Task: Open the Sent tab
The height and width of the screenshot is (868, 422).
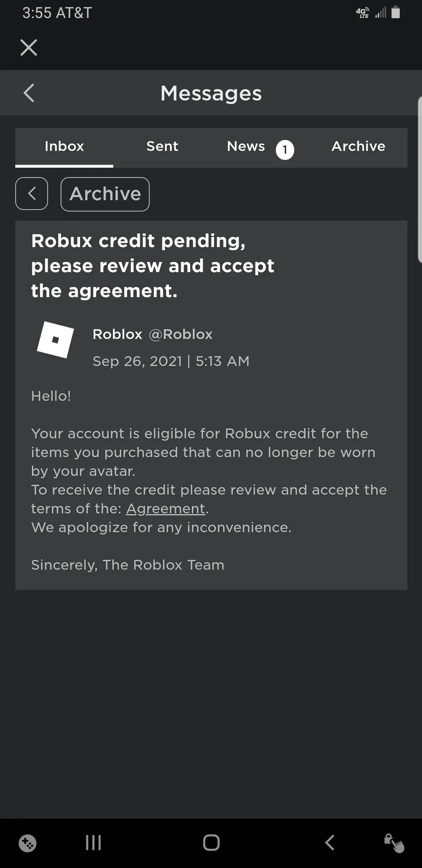Action: click(162, 146)
